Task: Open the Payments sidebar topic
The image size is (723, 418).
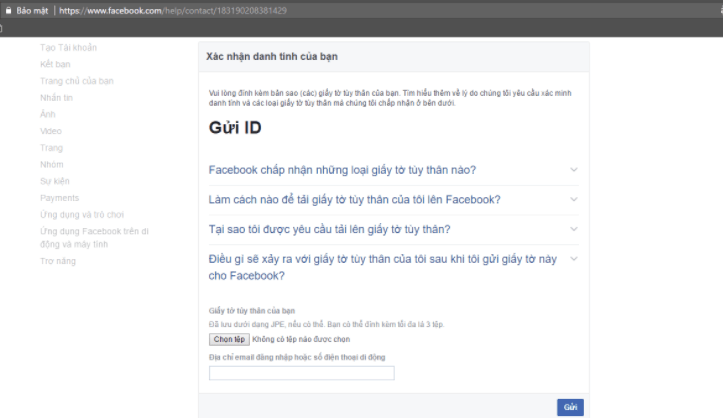Action: [x=59, y=198]
